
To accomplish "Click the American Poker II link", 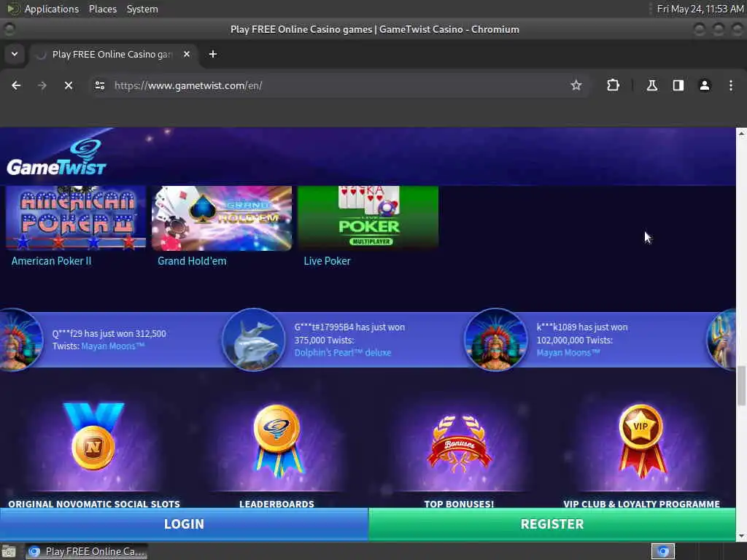I will [52, 261].
